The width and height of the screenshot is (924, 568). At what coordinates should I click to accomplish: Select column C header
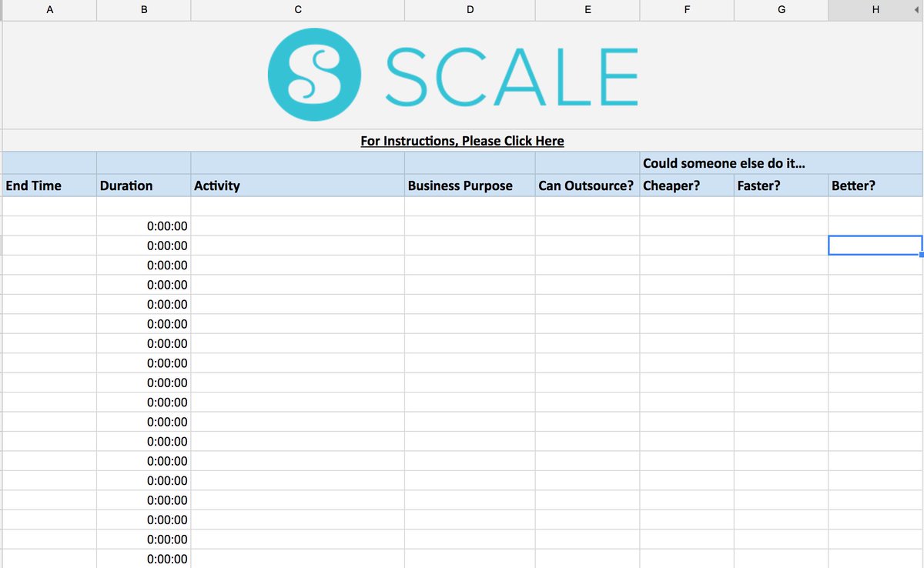[298, 9]
